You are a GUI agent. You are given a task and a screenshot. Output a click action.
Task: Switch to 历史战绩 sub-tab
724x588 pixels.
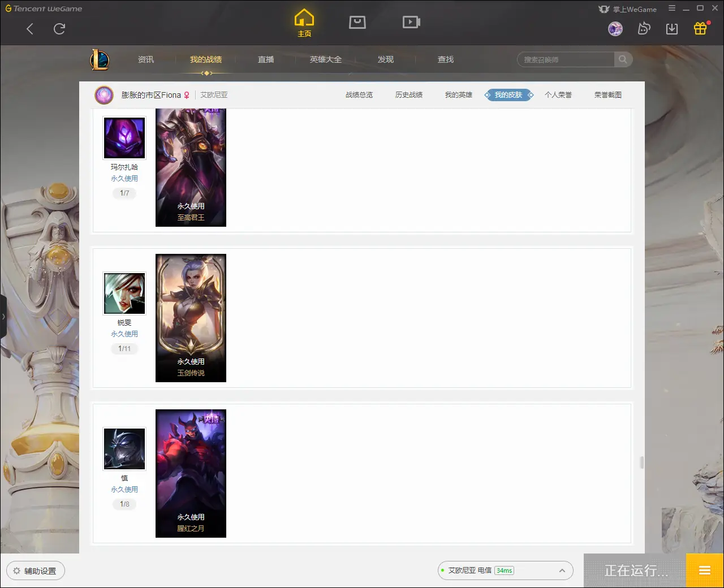pos(409,95)
